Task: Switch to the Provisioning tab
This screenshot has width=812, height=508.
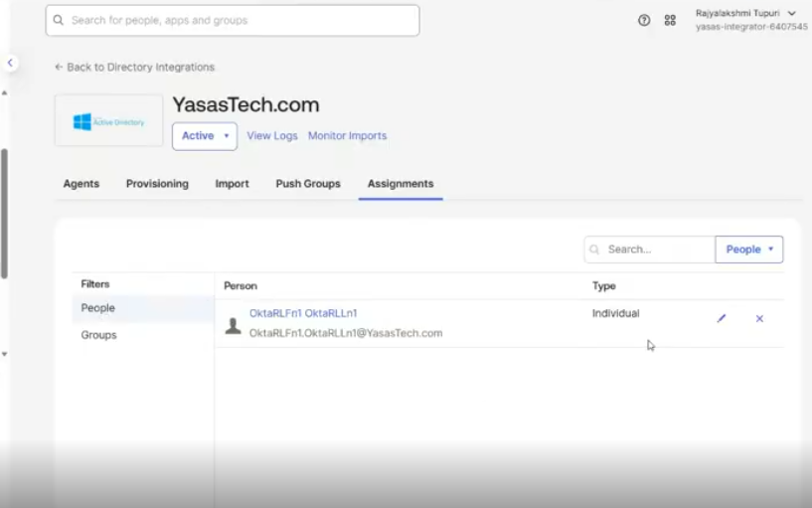Action: (157, 184)
